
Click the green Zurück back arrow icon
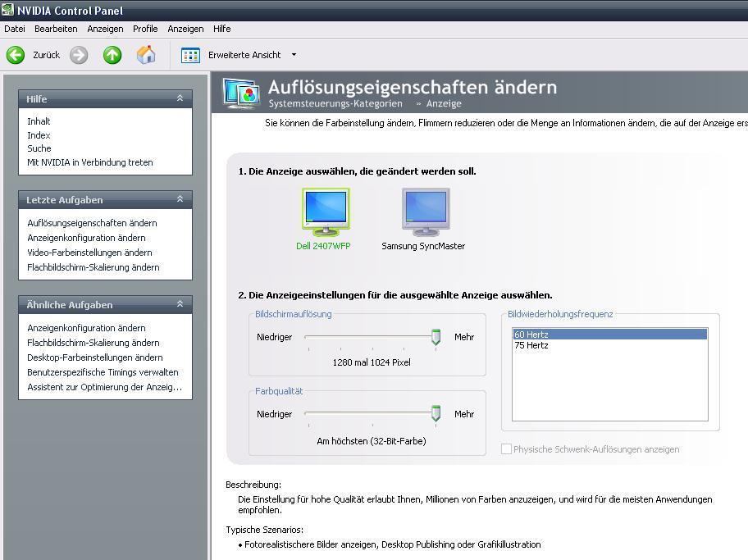click(x=16, y=55)
